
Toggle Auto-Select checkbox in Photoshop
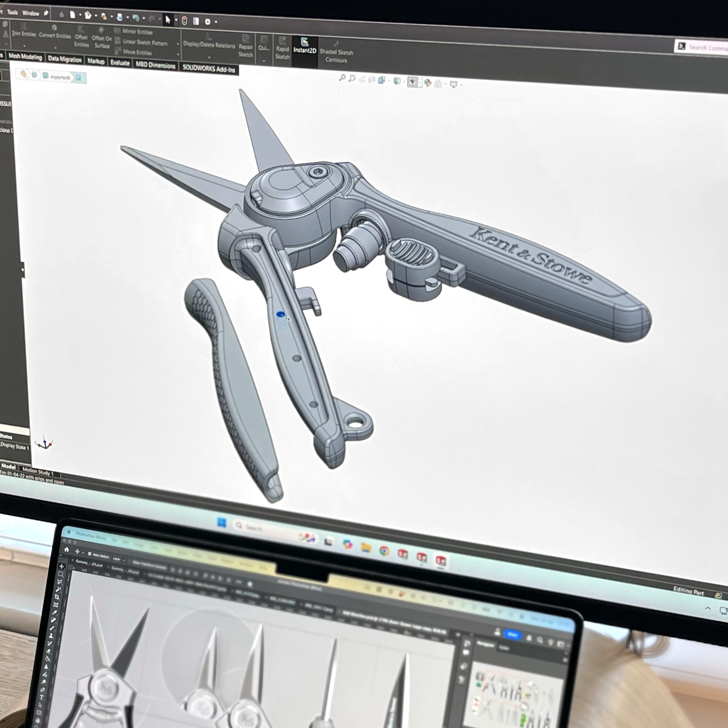(89, 554)
